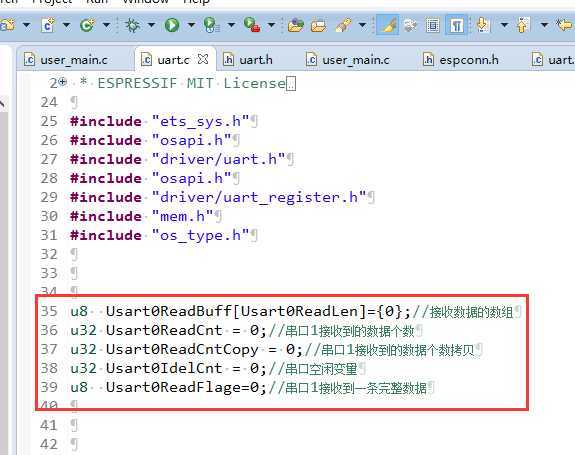Click "osapi.h" include on line 28

(x=191, y=178)
